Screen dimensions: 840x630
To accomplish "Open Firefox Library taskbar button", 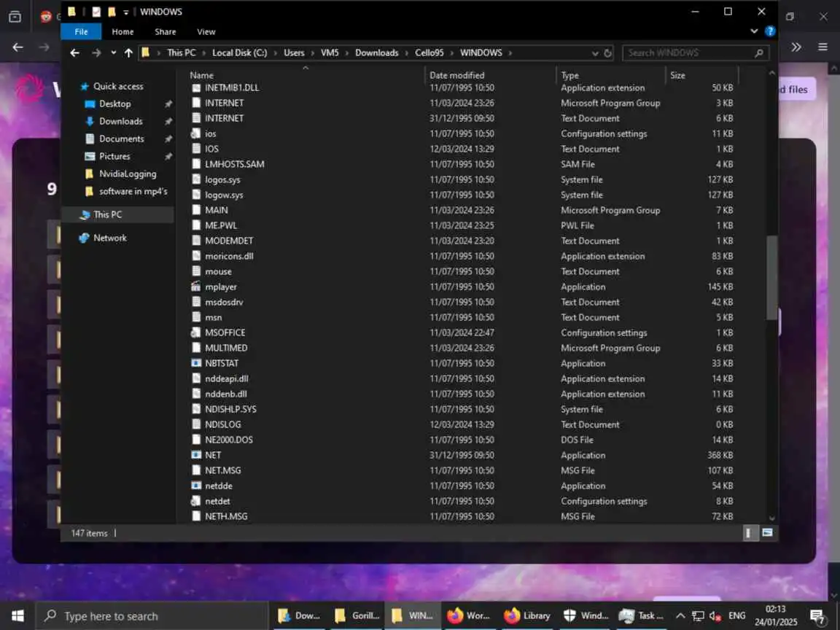I will click(x=527, y=616).
